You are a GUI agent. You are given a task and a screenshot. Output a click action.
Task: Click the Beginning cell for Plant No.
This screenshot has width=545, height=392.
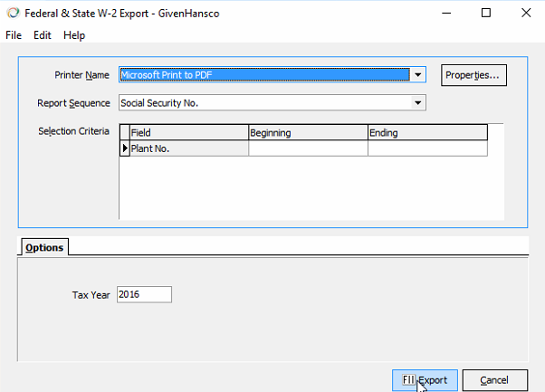[308, 148]
